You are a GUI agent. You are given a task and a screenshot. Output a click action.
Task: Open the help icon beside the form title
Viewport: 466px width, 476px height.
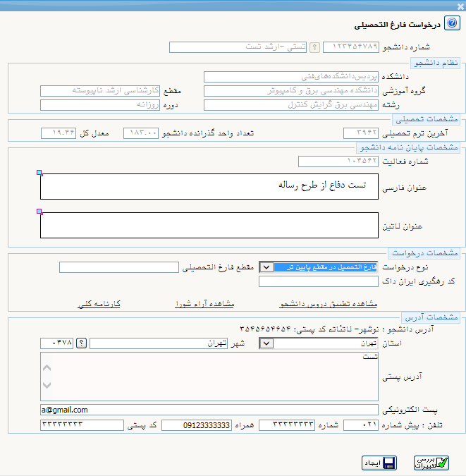pyautogui.click(x=452, y=23)
